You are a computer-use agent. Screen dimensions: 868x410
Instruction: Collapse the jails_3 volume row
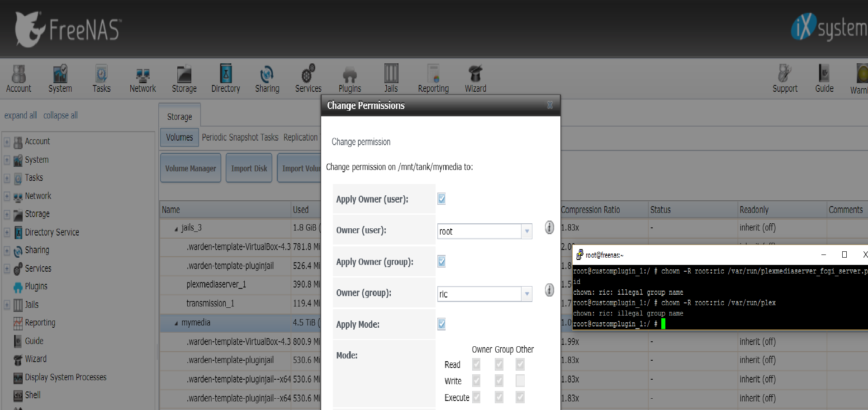[x=176, y=229]
